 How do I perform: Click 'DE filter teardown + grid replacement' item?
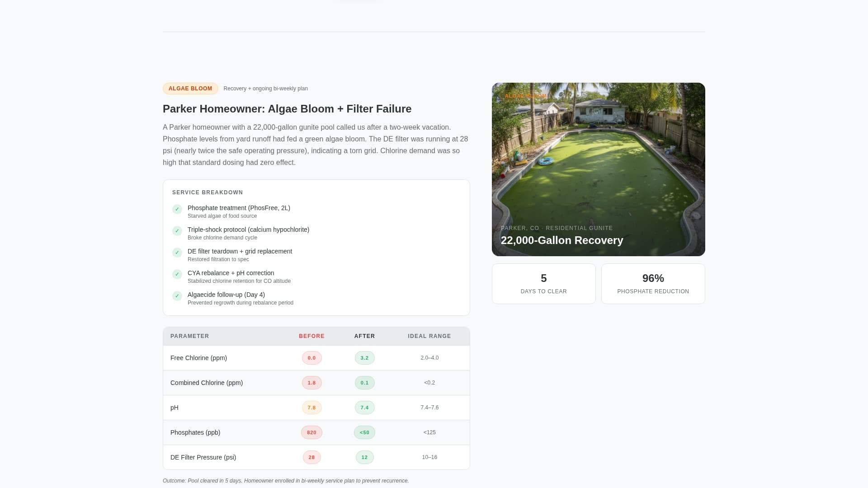240,251
